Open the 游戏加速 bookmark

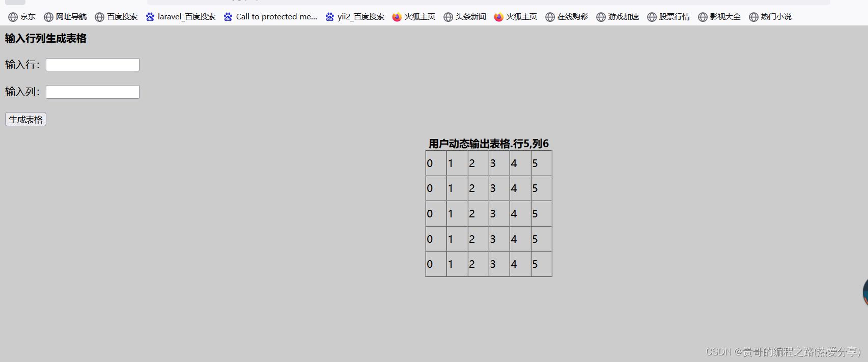tap(618, 17)
